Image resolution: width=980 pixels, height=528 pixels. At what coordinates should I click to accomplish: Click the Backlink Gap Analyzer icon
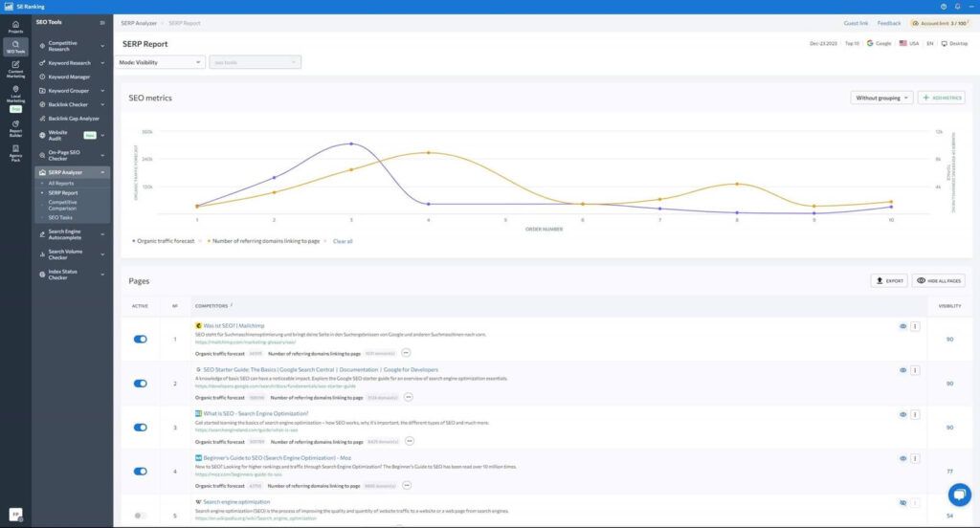[x=42, y=118]
